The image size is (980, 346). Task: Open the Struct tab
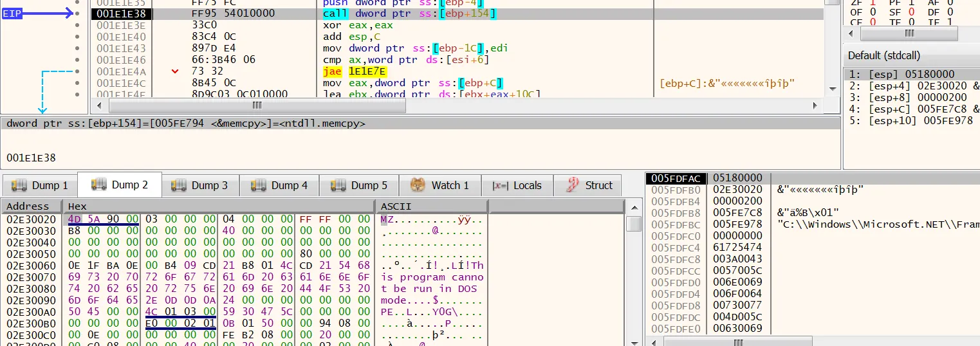tap(588, 185)
